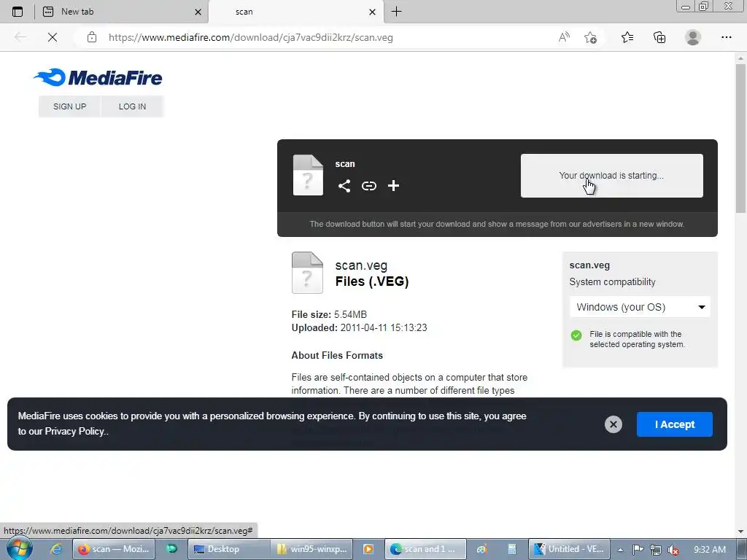Open Read aloud in address bar
Viewport: 747px width, 560px height.
tap(564, 37)
